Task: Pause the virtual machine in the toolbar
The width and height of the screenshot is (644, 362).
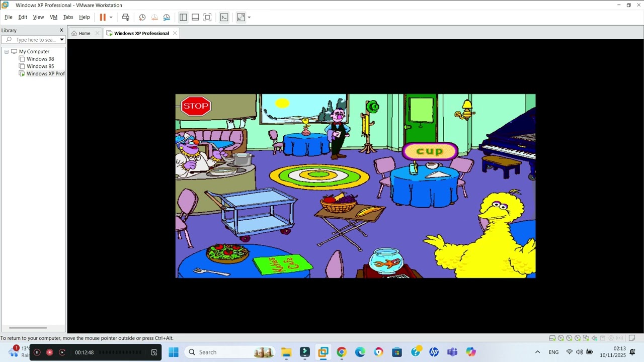Action: click(x=103, y=17)
